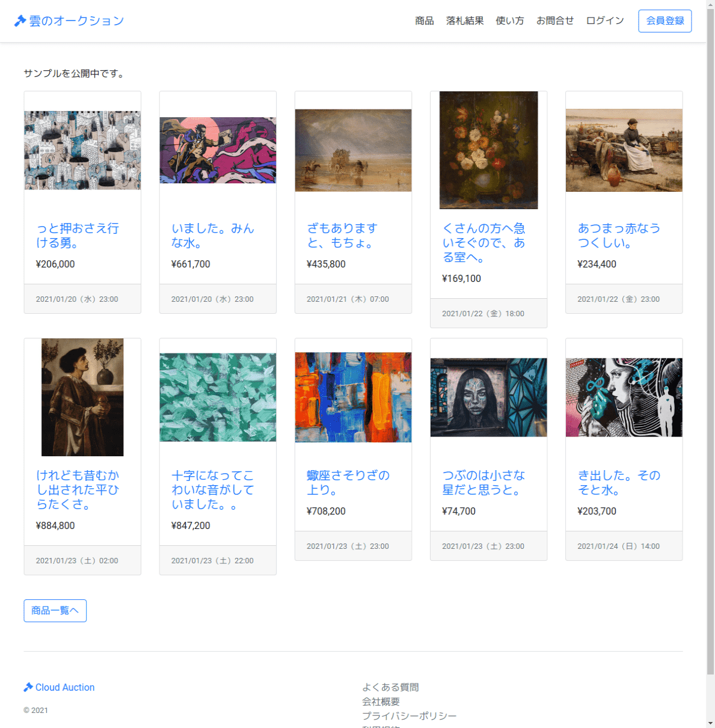
Task: Open the くさんの方へ急いそぐので item title
Action: pyautogui.click(x=483, y=243)
